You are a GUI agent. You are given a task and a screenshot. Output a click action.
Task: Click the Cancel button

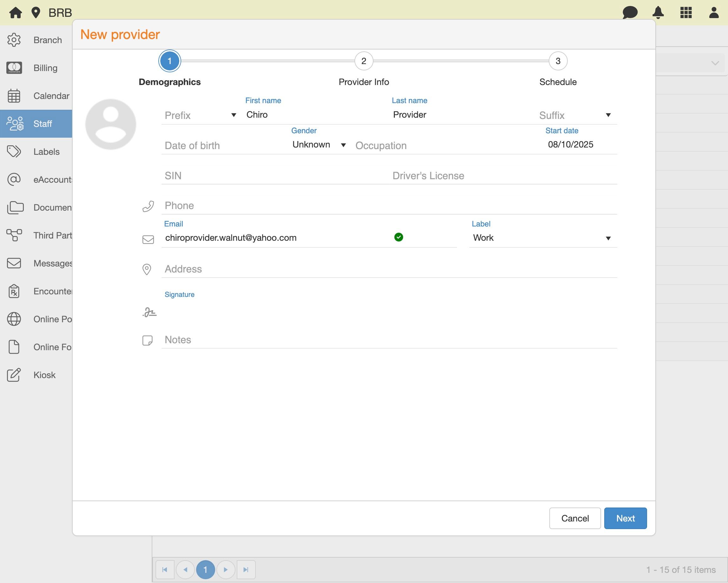tap(575, 518)
